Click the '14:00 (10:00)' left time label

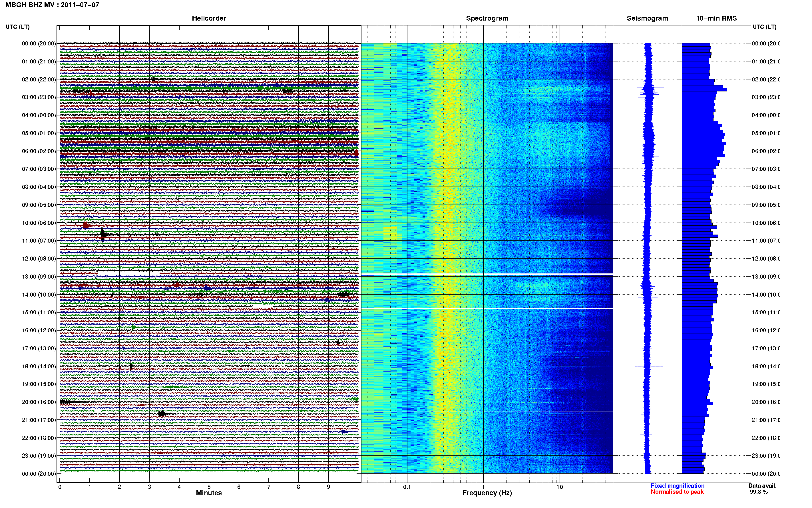[x=39, y=295]
